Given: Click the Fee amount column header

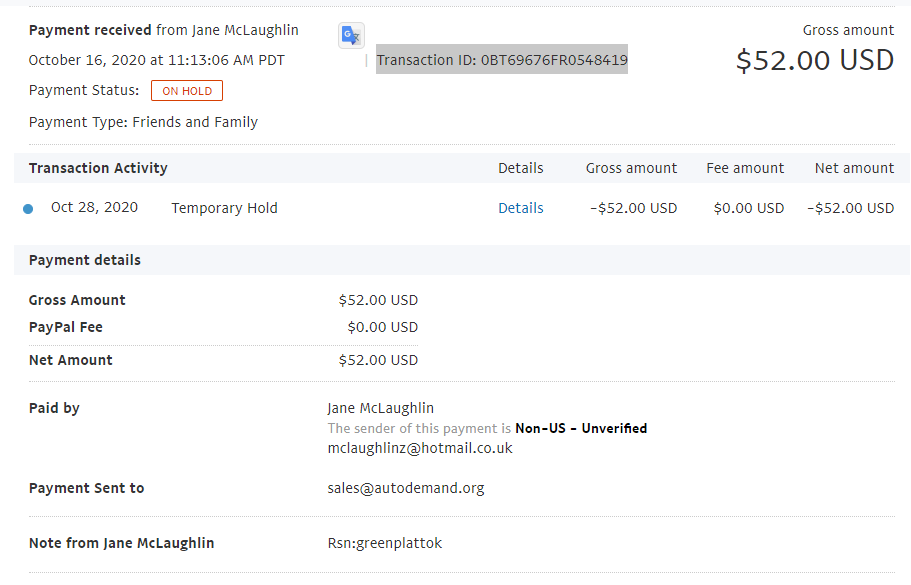Looking at the screenshot, I should [x=745, y=168].
